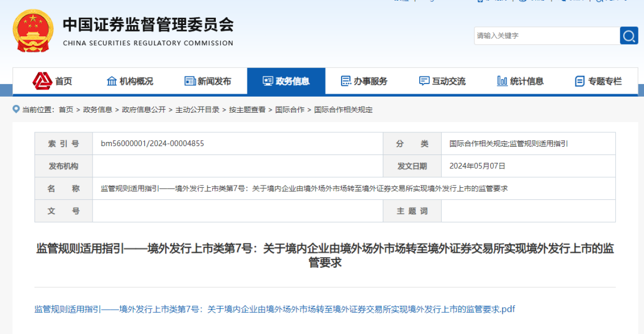The image size is (644, 334).
Task: Select the 政务信息 navigation tab
Action: pyautogui.click(x=286, y=81)
